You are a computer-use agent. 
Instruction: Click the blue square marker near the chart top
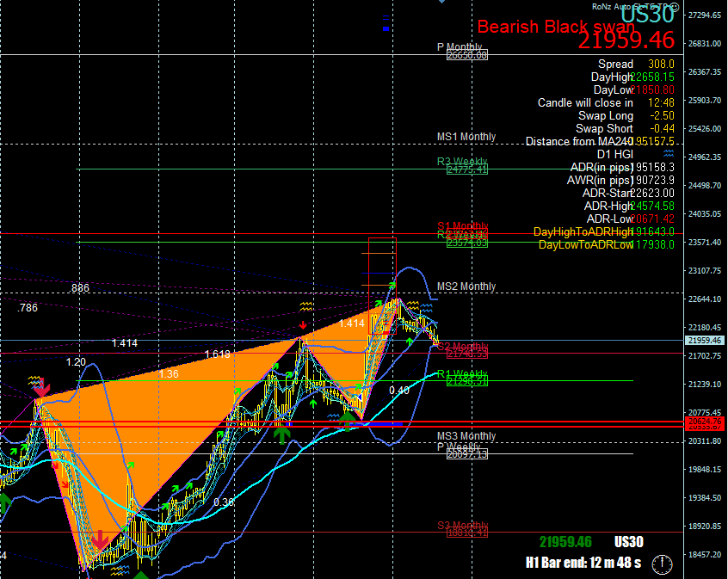(386, 28)
